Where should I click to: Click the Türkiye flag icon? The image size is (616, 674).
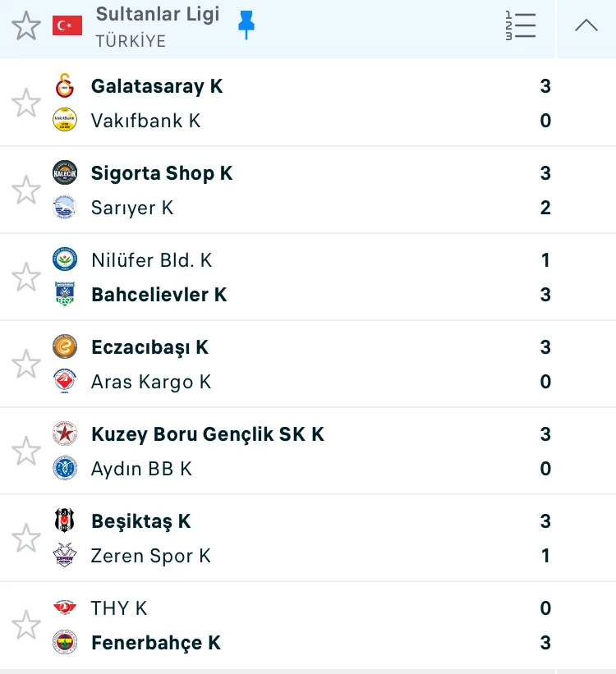(67, 25)
